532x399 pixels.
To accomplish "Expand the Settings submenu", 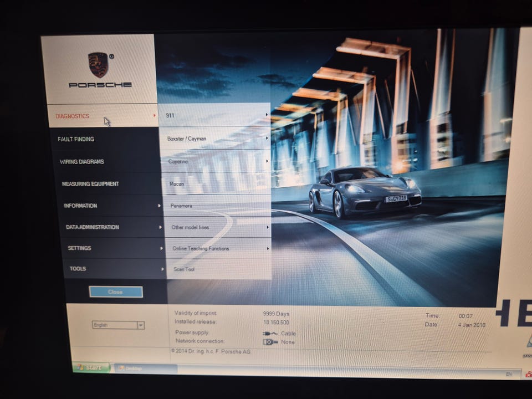I will pyautogui.click(x=114, y=248).
